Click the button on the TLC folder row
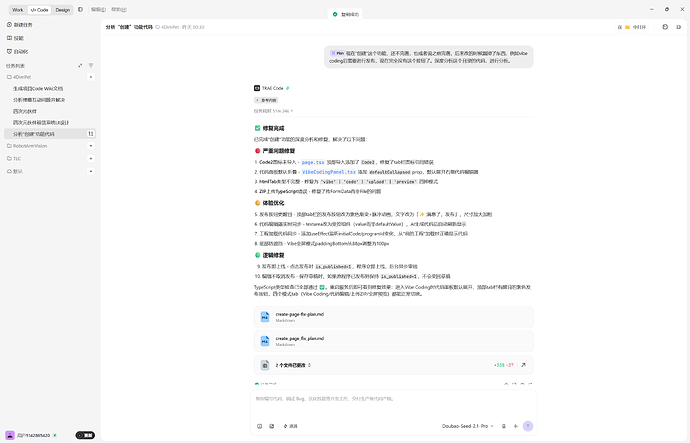The image size is (690, 443). click(x=91, y=158)
